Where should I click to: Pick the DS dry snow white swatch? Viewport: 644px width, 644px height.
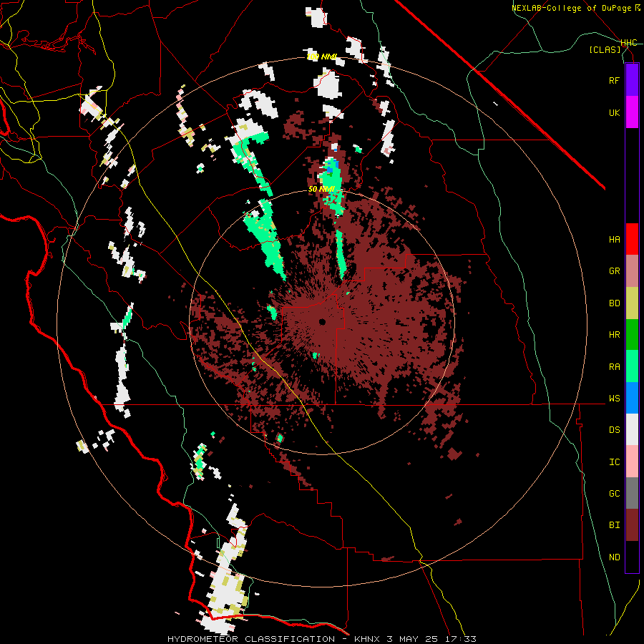(632, 429)
